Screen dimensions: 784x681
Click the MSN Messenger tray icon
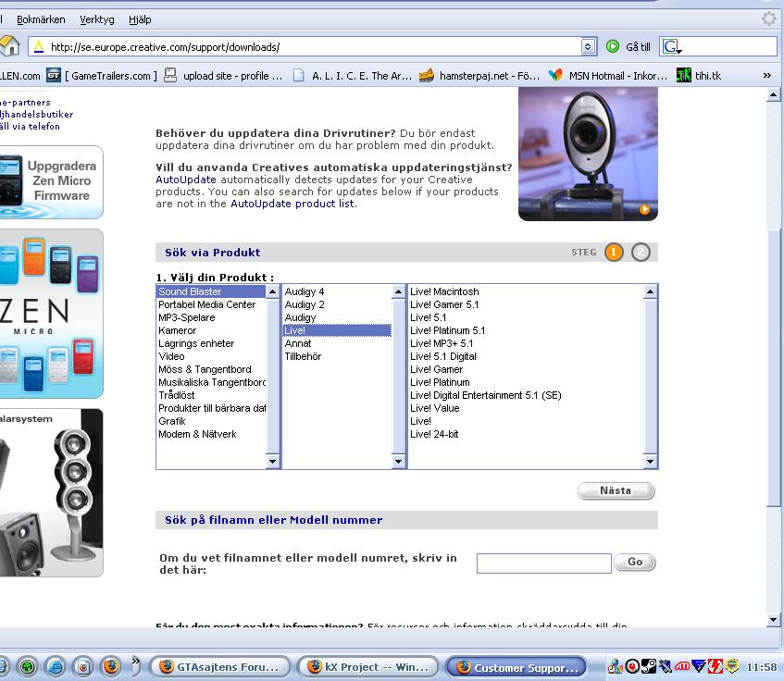pos(615,666)
